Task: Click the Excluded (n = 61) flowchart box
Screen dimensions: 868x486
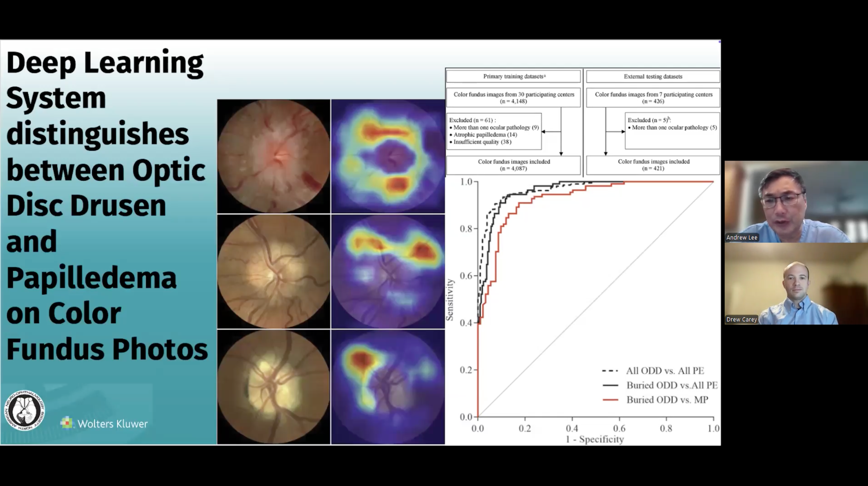Action: pyautogui.click(x=494, y=131)
